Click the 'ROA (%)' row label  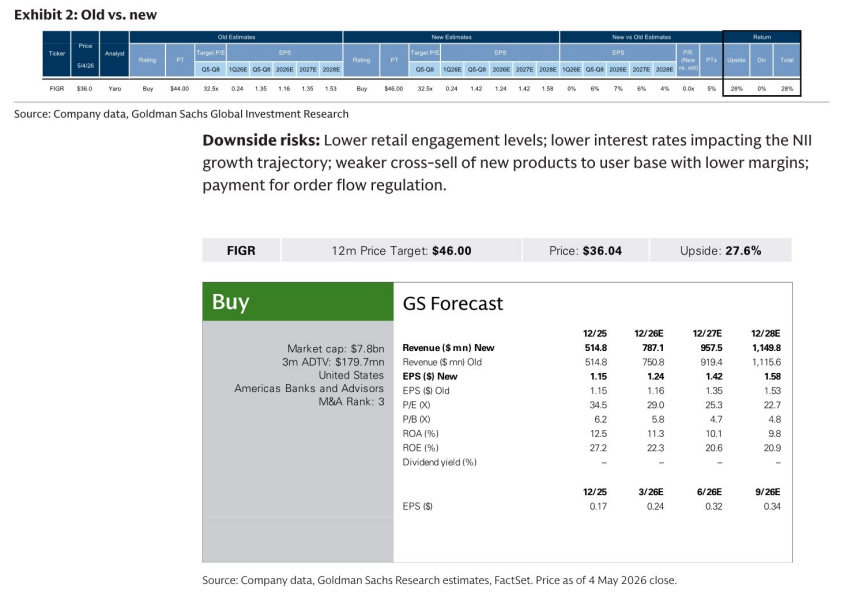420,433
